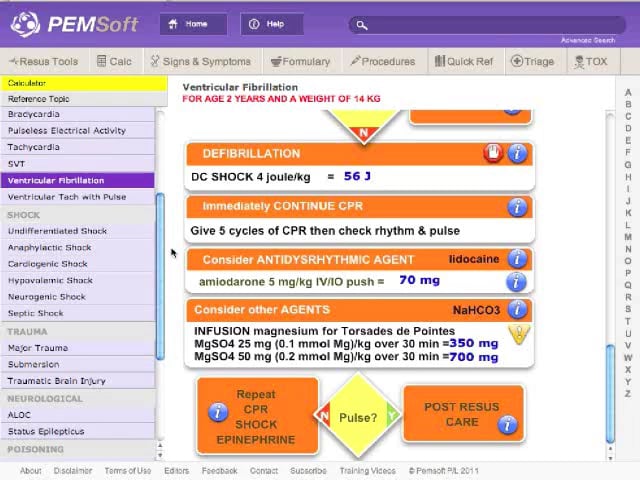The image size is (640, 480).
Task: Select Hypovolemic Shock
Action: point(78,280)
